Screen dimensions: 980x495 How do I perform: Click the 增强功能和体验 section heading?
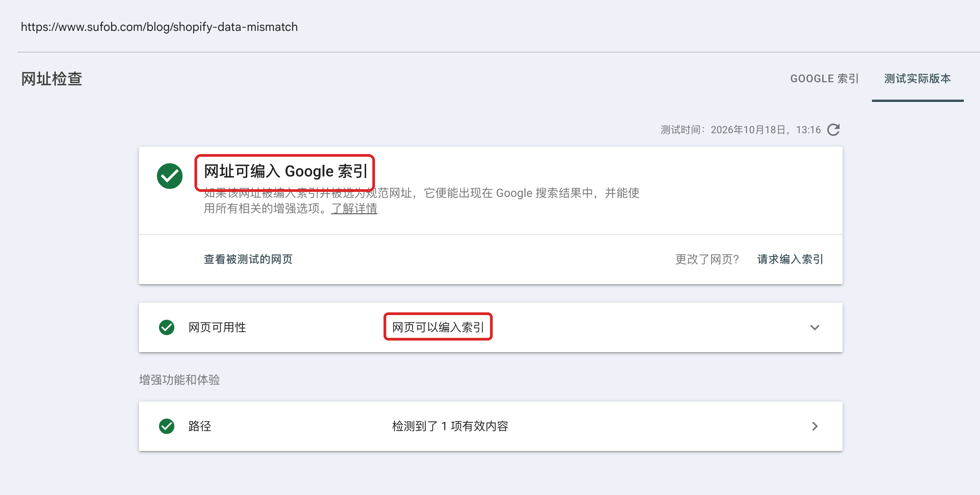[x=179, y=380]
